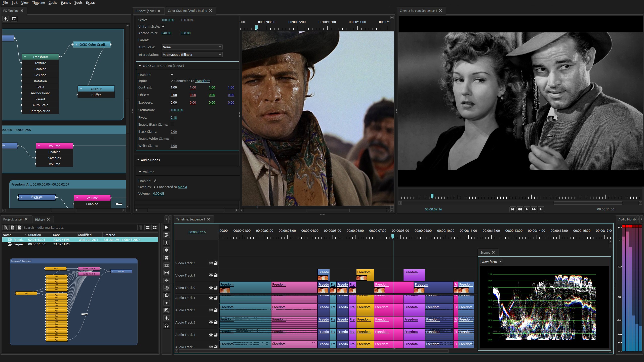Screen dimensions: 644x362
Task: Open the File menu
Action: click(x=5, y=3)
